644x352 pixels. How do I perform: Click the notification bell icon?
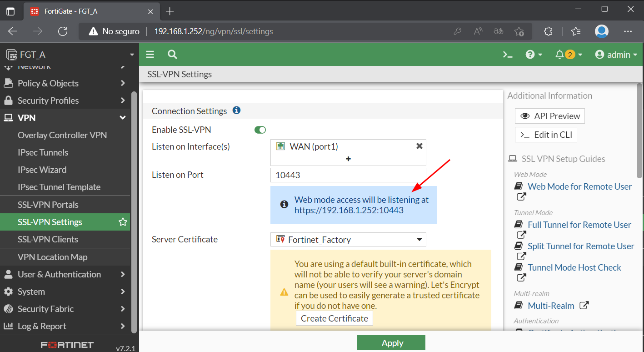pos(559,54)
